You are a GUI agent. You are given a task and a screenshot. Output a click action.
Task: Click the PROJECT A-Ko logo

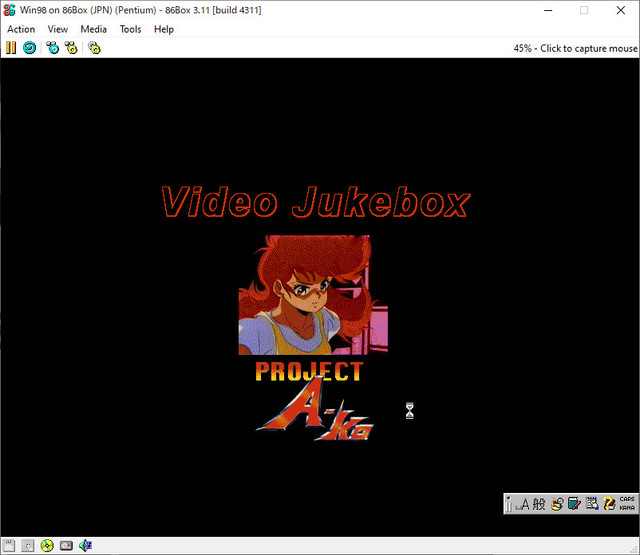pos(313,401)
